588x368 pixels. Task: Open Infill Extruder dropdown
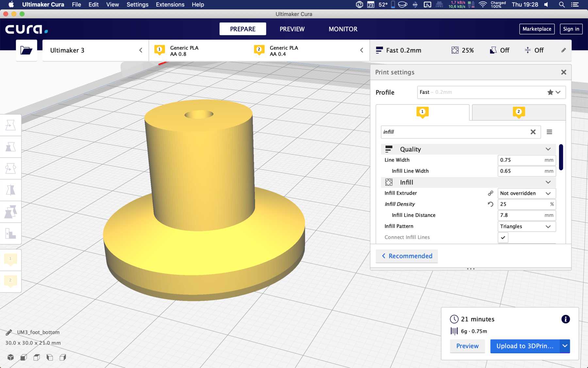pos(527,193)
